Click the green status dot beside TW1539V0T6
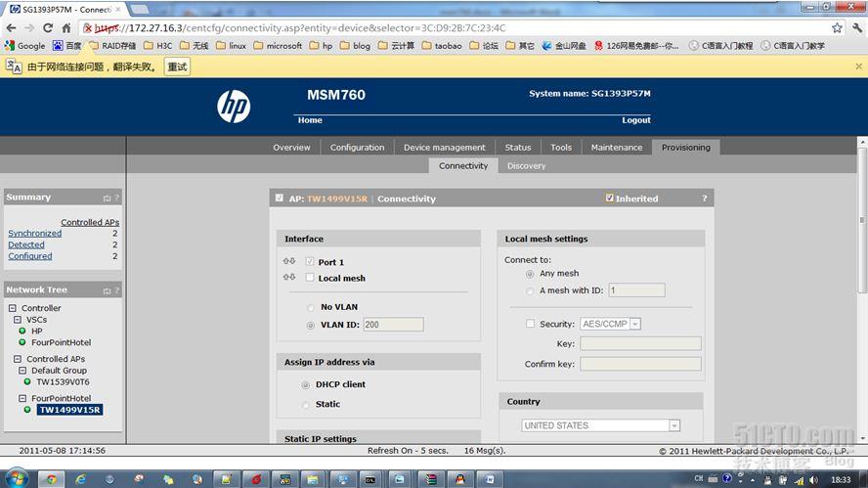This screenshot has height=488, width=868. tap(27, 381)
